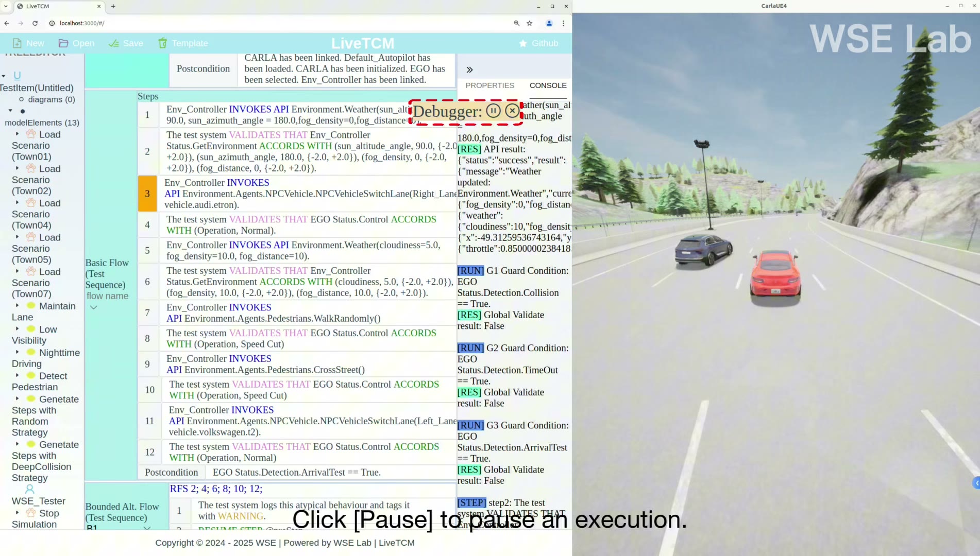Viewport: 980px width, 556px height.
Task: Open the browser three-dot menu
Action: [563, 23]
